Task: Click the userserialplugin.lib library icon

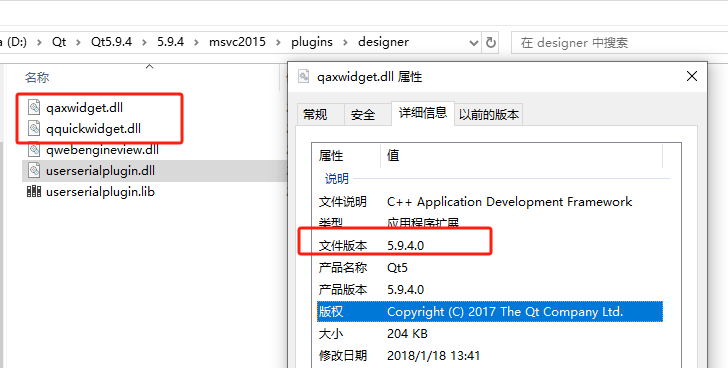Action: pos(34,192)
